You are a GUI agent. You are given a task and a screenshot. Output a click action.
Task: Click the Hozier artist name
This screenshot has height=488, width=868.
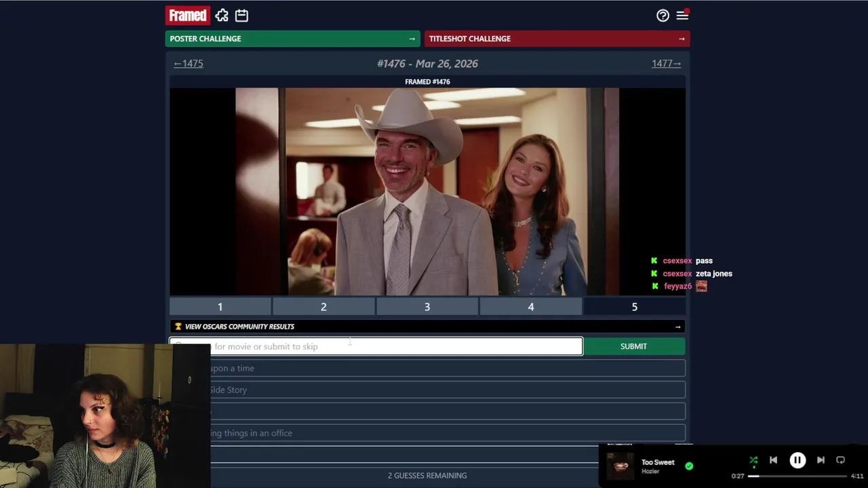(x=650, y=471)
